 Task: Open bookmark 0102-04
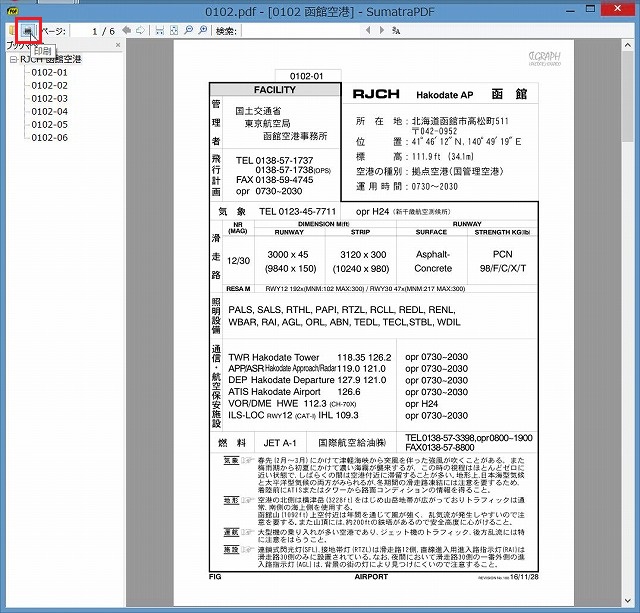click(49, 112)
